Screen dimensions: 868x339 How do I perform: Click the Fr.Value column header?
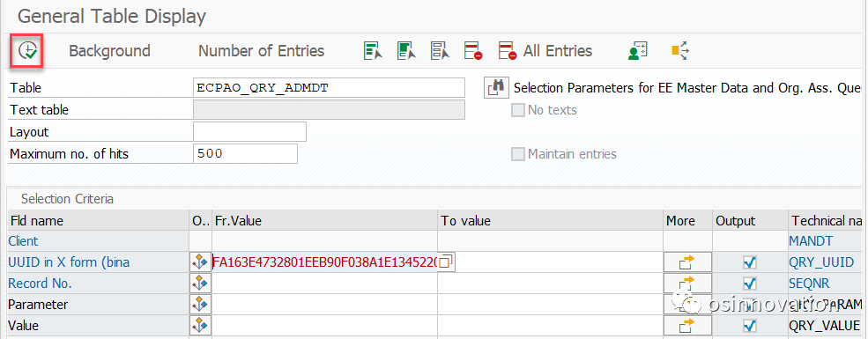click(325, 221)
